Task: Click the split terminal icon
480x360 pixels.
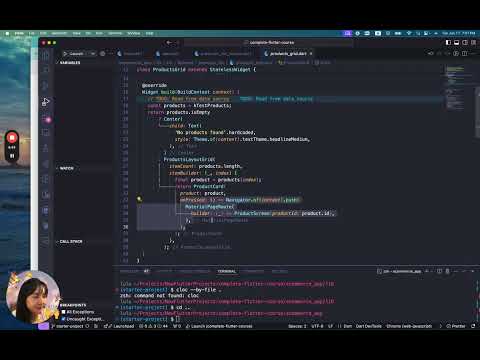Action: [x=439, y=271]
